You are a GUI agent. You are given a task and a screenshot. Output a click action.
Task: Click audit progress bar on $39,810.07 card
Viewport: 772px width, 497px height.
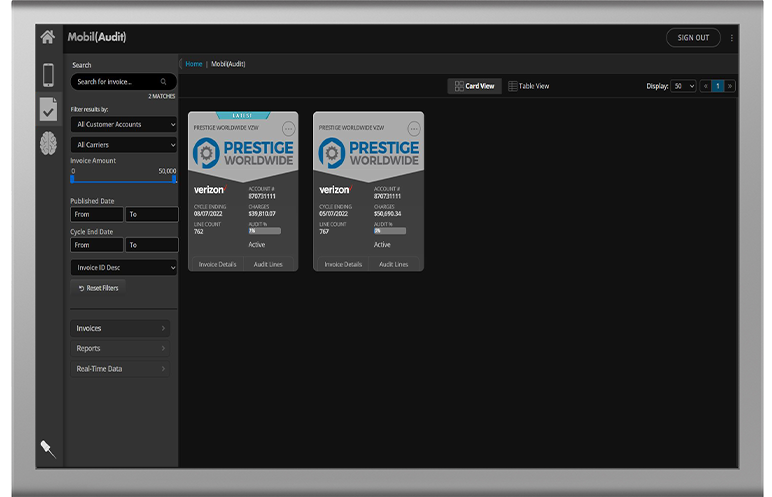(265, 231)
